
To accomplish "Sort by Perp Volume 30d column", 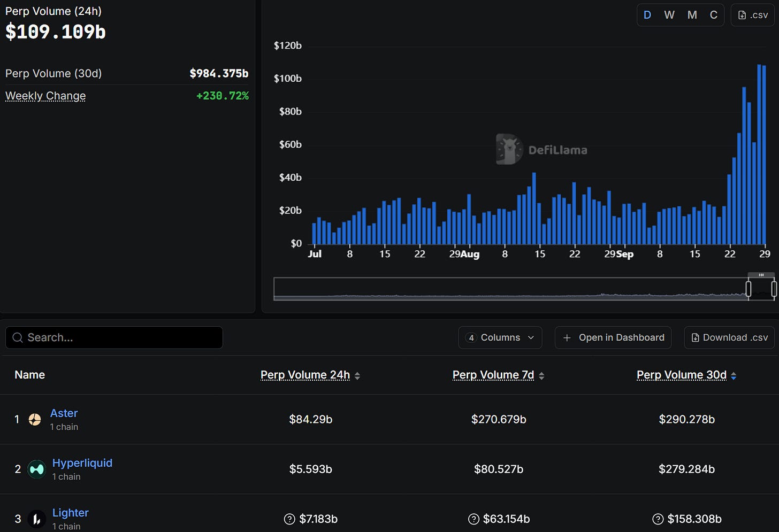I will [686, 375].
